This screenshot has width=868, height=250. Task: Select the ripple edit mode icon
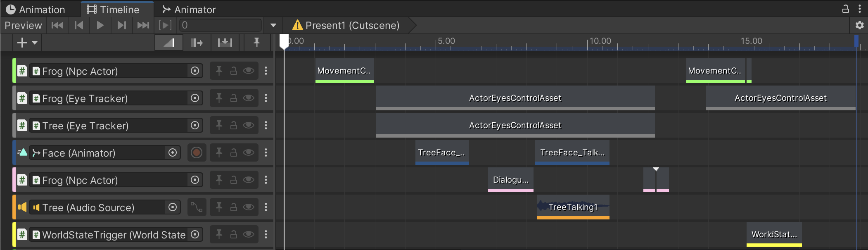(x=197, y=42)
